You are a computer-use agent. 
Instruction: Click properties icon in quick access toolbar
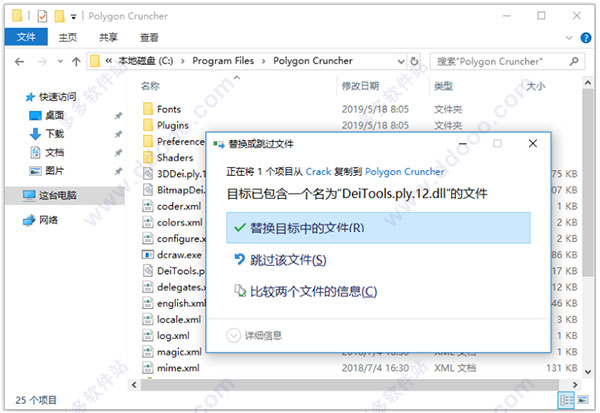click(42, 16)
